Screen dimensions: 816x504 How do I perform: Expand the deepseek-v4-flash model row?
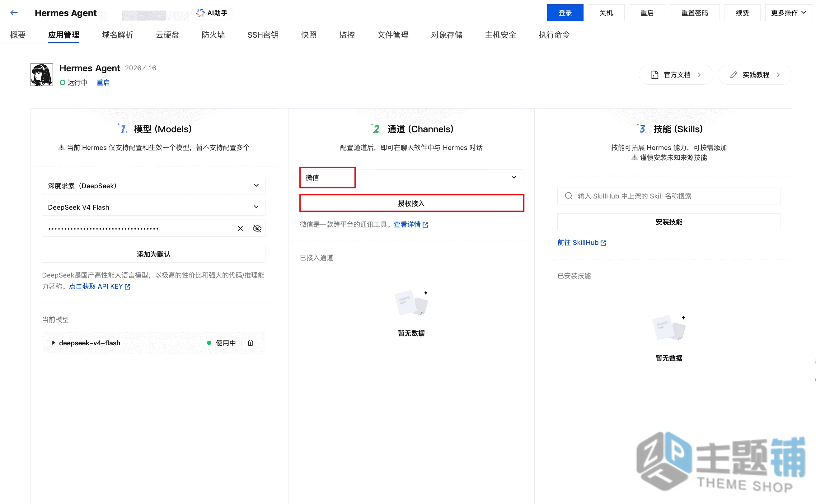pyautogui.click(x=53, y=343)
